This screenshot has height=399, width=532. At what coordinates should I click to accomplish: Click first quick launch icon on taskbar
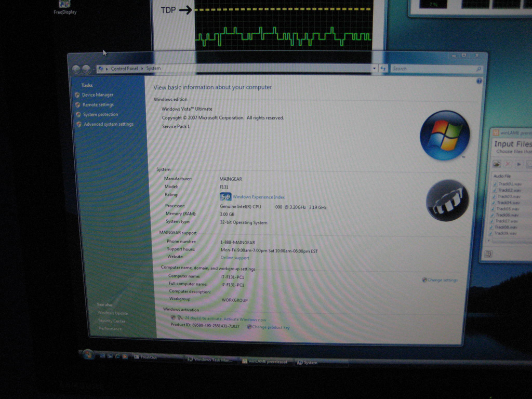click(x=102, y=356)
